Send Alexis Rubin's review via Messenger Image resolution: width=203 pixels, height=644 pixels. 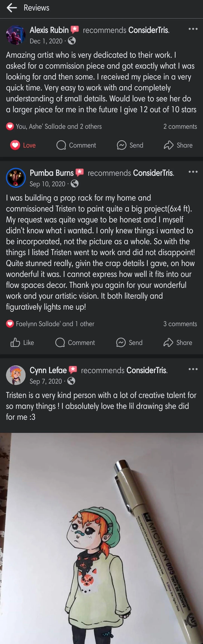pos(130,145)
